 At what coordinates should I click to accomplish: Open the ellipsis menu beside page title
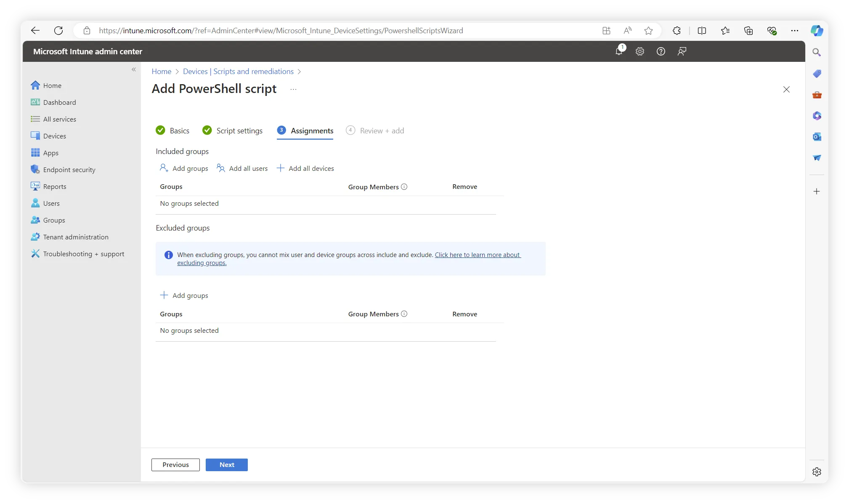click(x=293, y=89)
